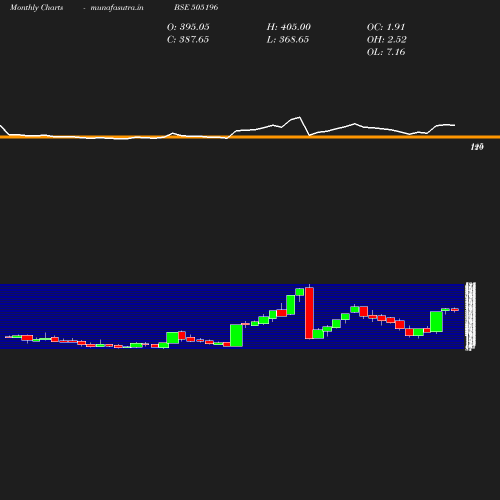Click the open value 'O: 395.05'
Image resolution: width=500 pixels, height=500 pixels.
tap(188, 27)
